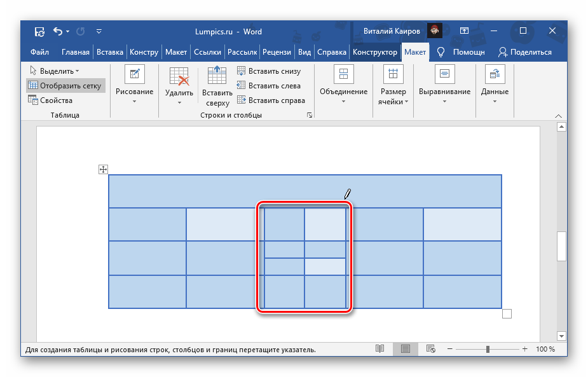The image size is (588, 377).
Task: Click the Выравнивание icon
Action: tap(444, 74)
